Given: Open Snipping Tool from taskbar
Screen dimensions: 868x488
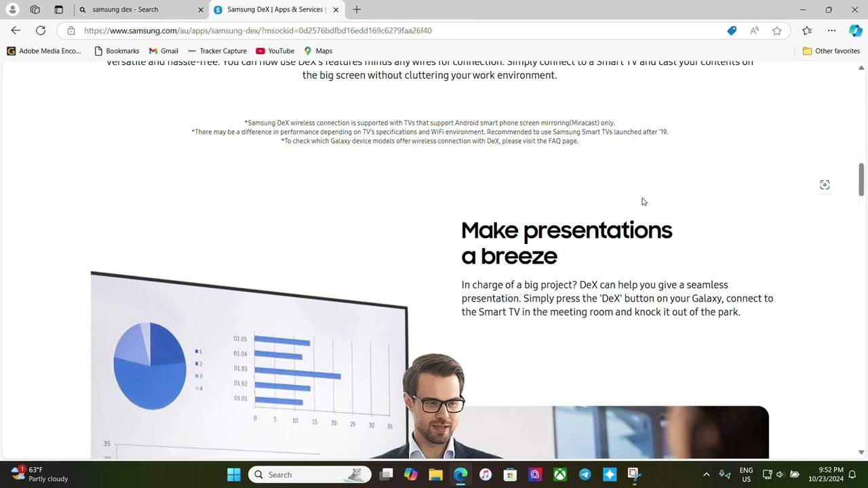Looking at the screenshot, I should point(634,474).
